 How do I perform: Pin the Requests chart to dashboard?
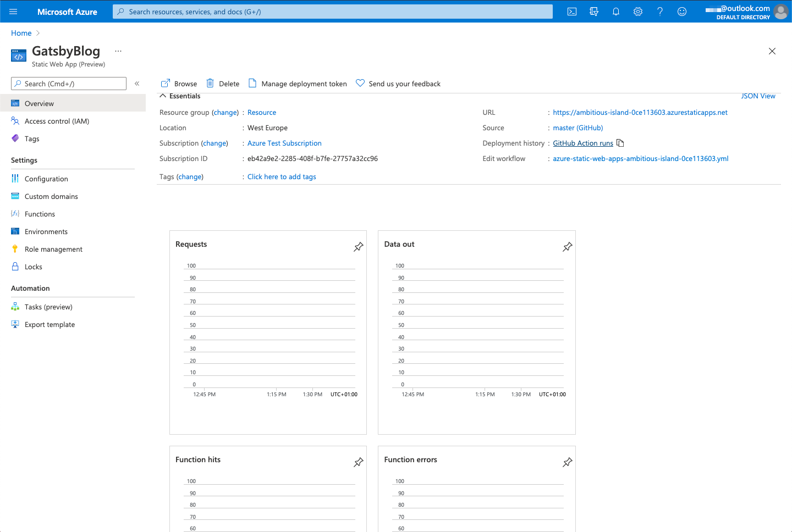point(359,247)
